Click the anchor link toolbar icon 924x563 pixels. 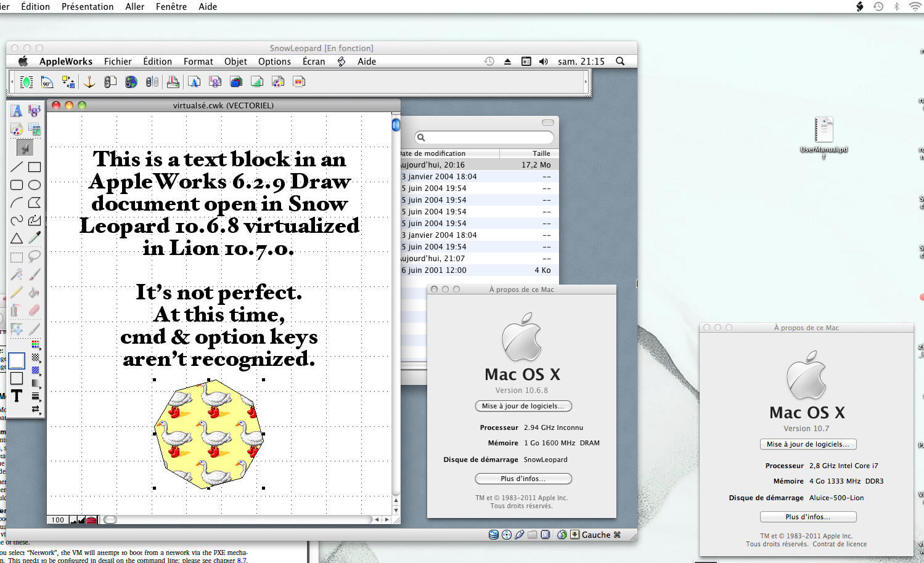pos(89,82)
